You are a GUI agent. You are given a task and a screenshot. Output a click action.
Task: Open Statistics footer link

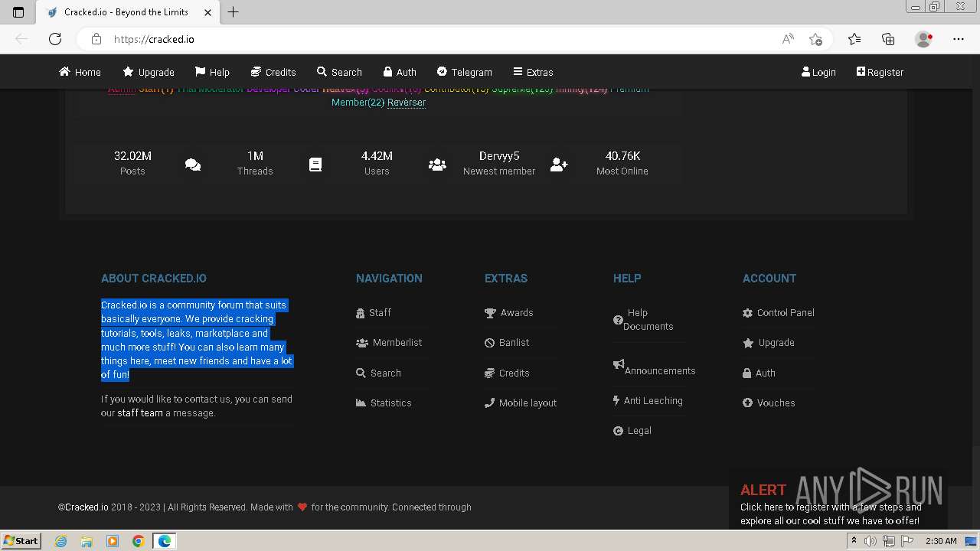pyautogui.click(x=384, y=403)
